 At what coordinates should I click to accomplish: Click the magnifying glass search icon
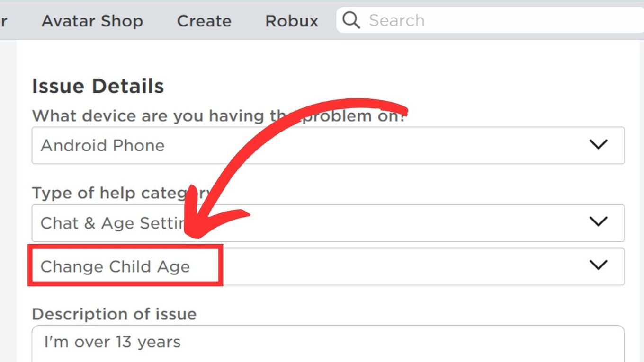pos(351,20)
